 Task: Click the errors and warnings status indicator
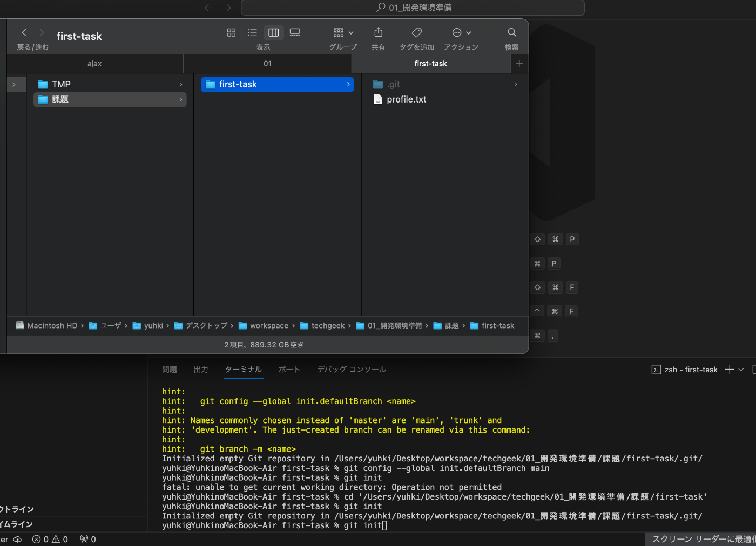pyautogui.click(x=50, y=539)
